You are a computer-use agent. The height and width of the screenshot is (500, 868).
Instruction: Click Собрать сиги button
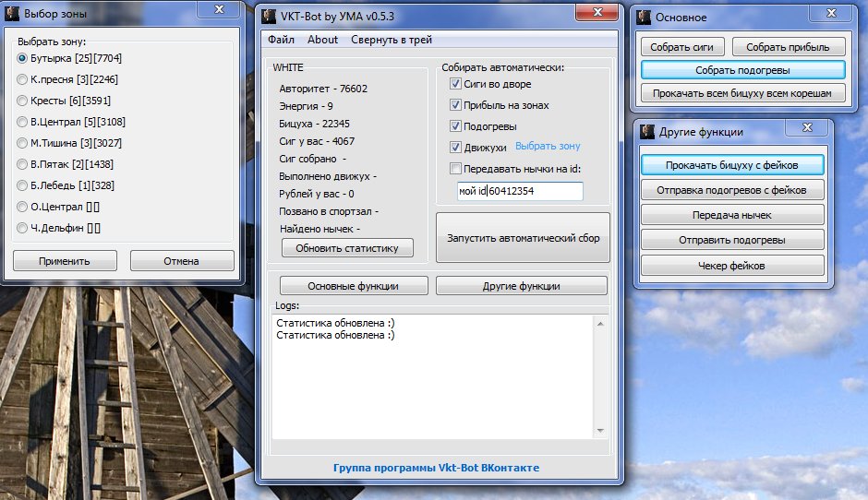[x=682, y=47]
